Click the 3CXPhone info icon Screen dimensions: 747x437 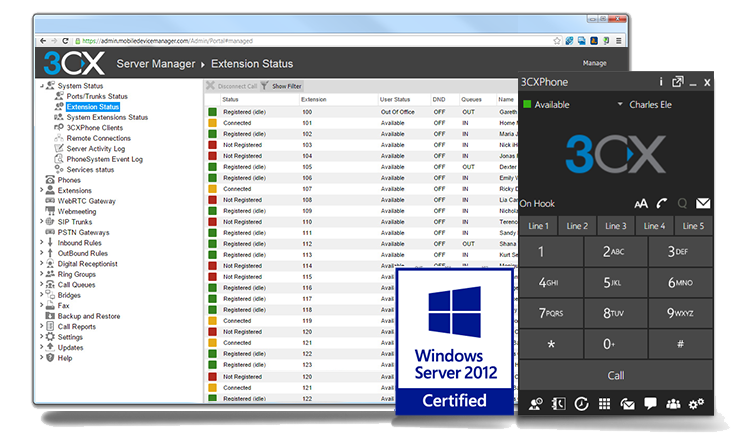pos(661,82)
